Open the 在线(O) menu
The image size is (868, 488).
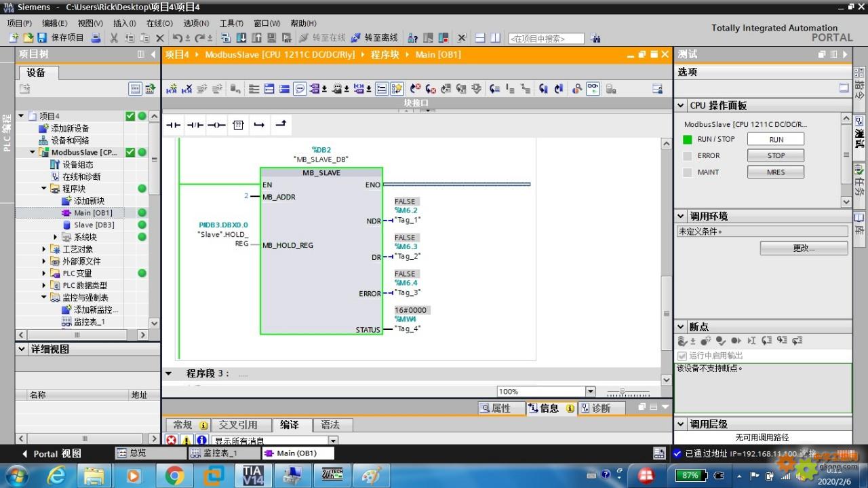coord(159,23)
